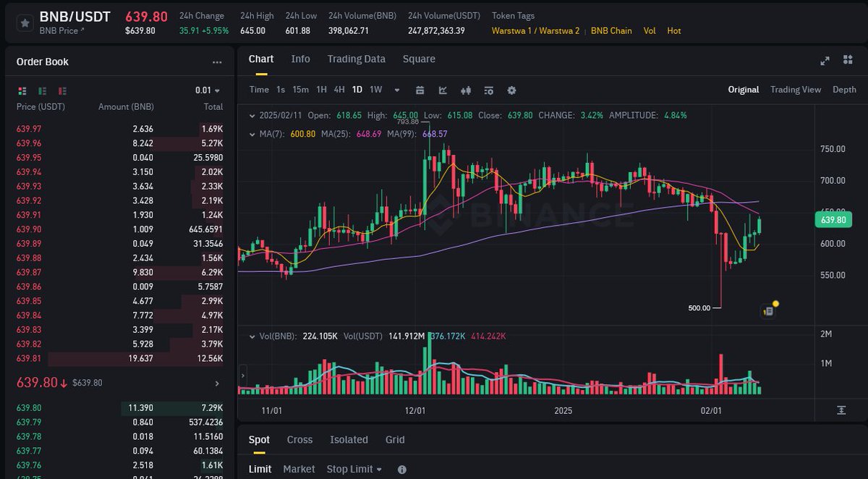Expand chart's left panel arrow near the volume
Viewport: 868px width, 479px height.
pyautogui.click(x=243, y=376)
